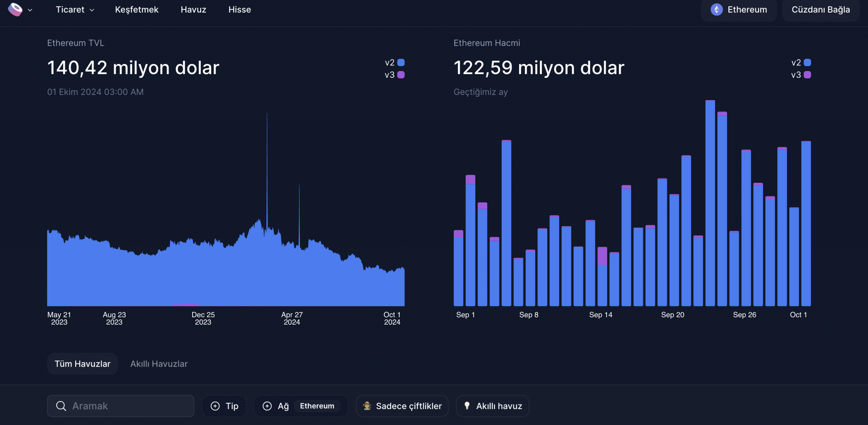This screenshot has height=425, width=868.
Task: Click the Ethereum diamond icon in header
Action: tap(716, 9)
